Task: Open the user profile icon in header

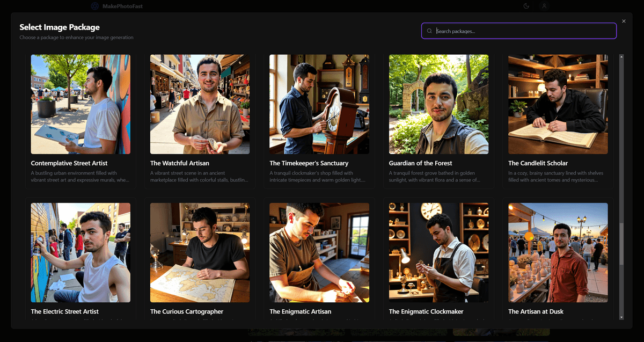Action: [x=544, y=6]
